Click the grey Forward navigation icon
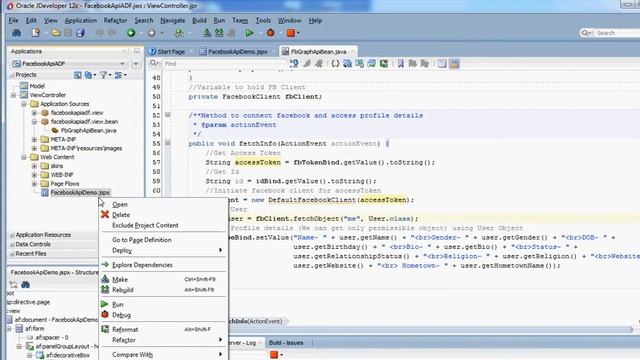 tap(151, 33)
